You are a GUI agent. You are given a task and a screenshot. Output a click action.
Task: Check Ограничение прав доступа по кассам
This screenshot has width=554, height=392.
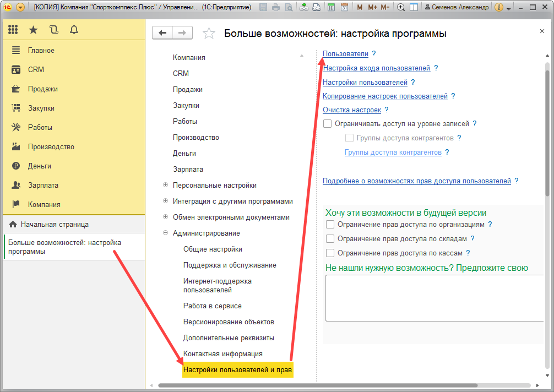click(x=330, y=253)
